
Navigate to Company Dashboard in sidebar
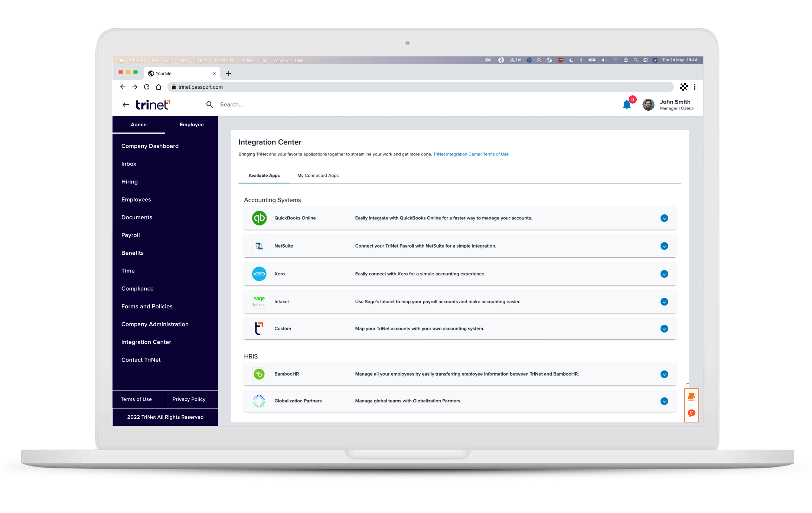coord(150,146)
